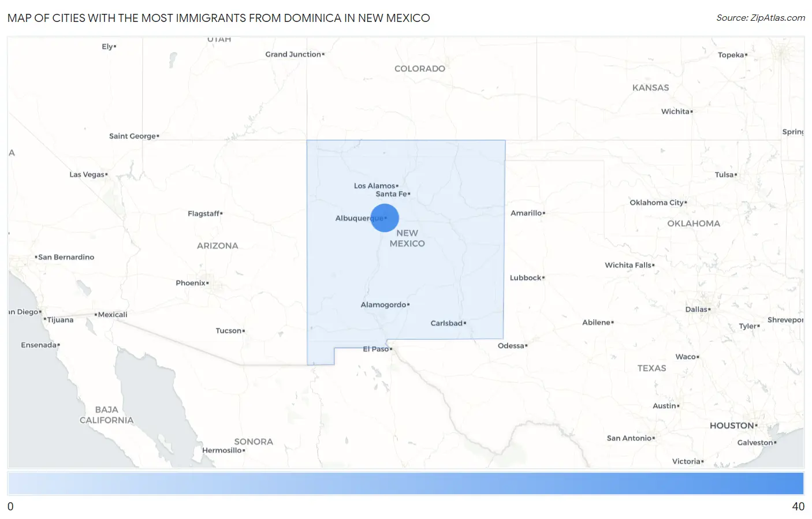Screen dimensions: 812x519
Task: Click the Saint George city label
Action: click(x=133, y=136)
